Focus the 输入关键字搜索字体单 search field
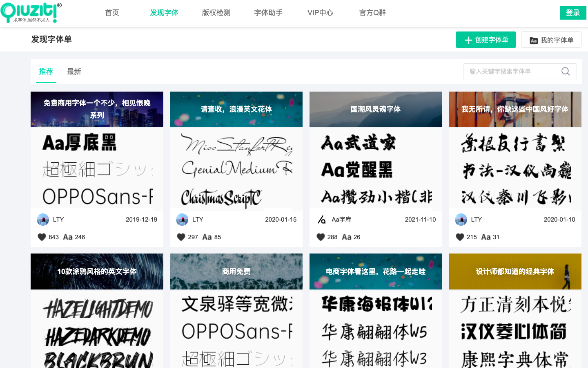588x368 pixels. 520,72
